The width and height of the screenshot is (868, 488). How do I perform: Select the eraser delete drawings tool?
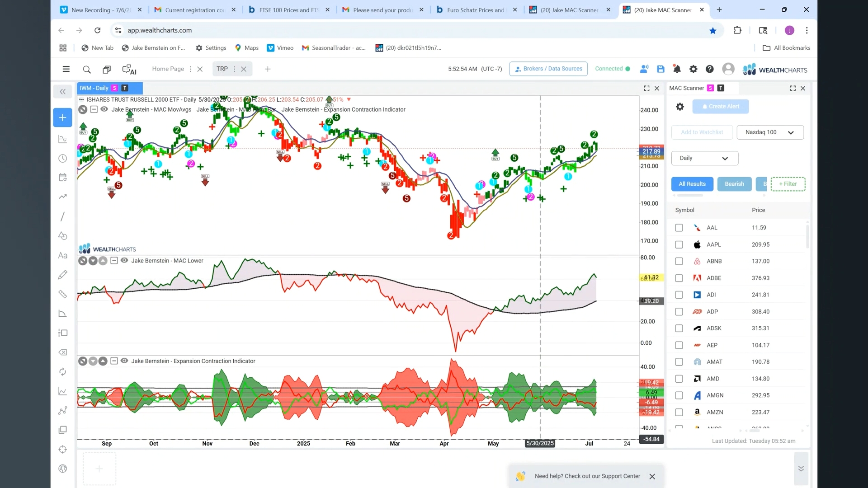63,352
